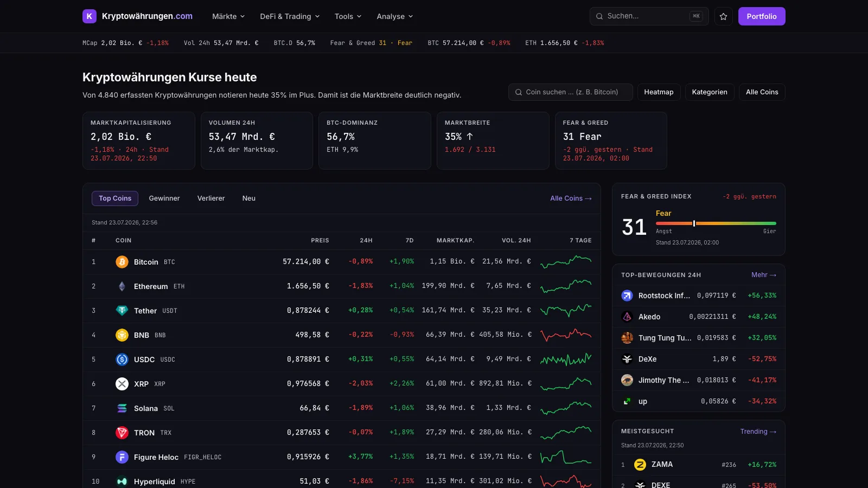Screen dimensions: 868x488
Task: Click the Solana name in the table
Action: coord(146,408)
